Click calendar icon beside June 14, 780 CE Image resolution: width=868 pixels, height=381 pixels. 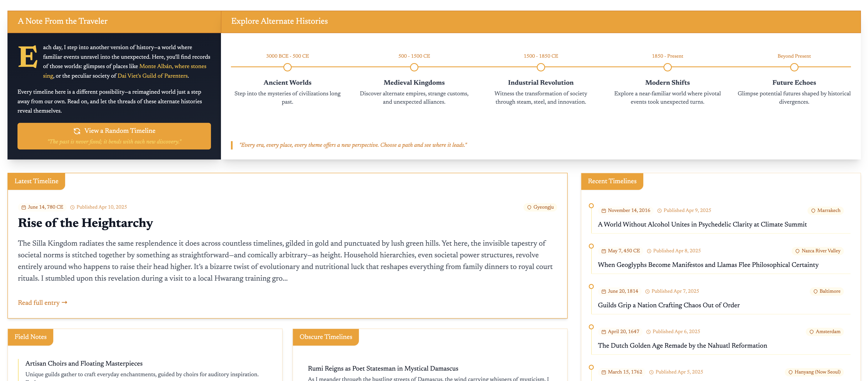24,207
